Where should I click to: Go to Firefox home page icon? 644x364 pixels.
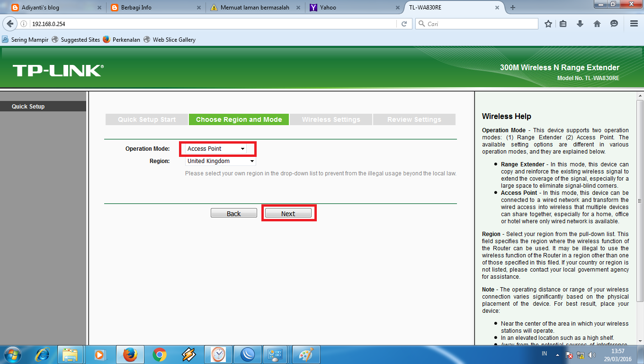(x=597, y=24)
